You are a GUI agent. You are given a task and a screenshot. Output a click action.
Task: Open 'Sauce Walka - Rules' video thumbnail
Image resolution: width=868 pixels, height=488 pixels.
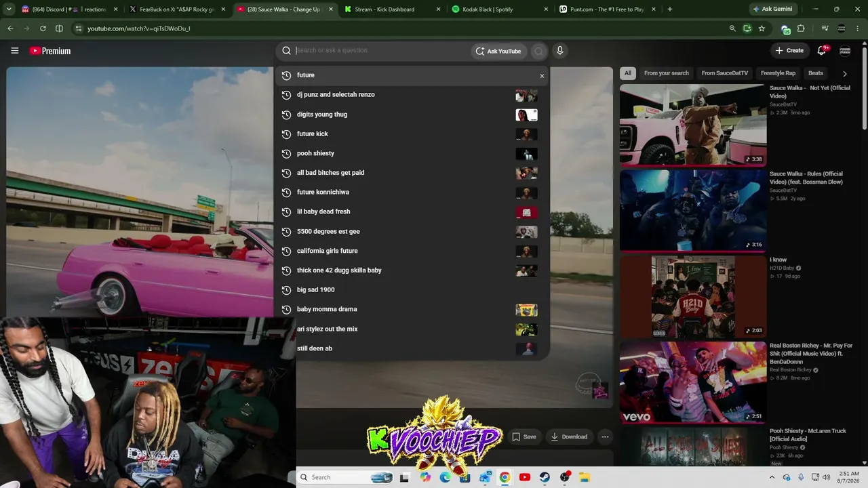coord(693,211)
